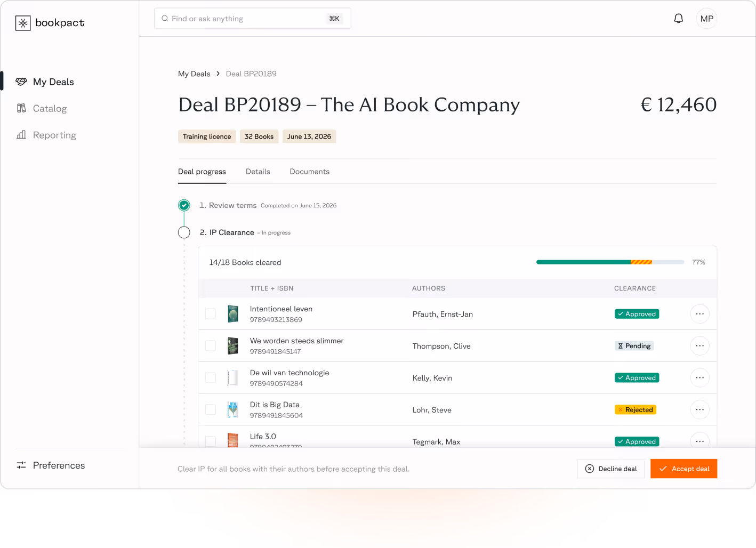Click Approved badge for Tegmark, Max
The image size is (756, 548).
(x=637, y=441)
